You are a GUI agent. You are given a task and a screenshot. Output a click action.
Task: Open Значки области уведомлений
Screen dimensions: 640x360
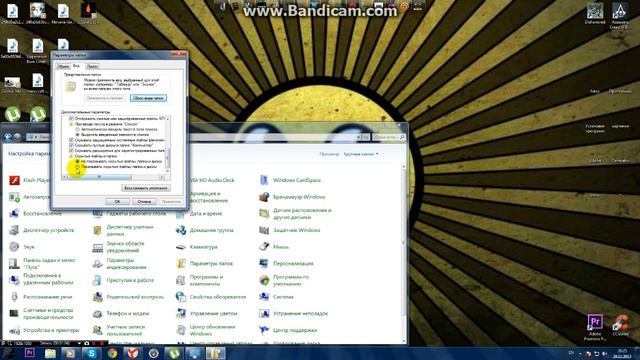(x=118, y=247)
